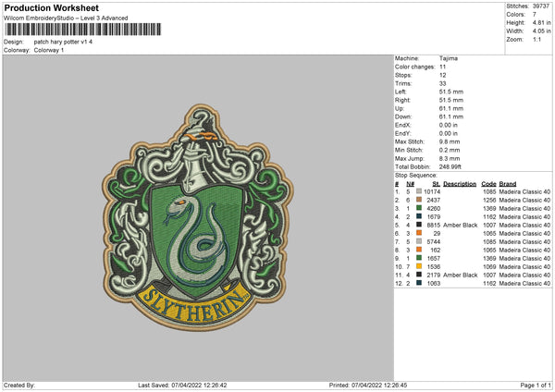Click the 'Stop Sequence:' heading

click(416, 176)
